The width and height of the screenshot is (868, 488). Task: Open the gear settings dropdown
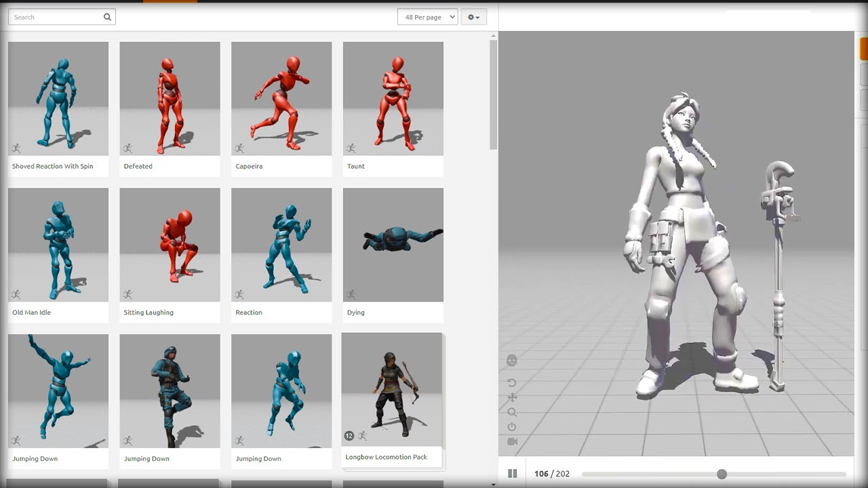click(x=473, y=17)
